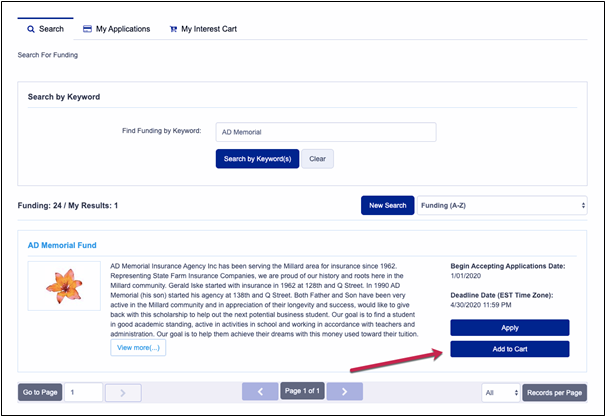
Task: Apply to the AD Memorial Fund
Action: pos(509,327)
